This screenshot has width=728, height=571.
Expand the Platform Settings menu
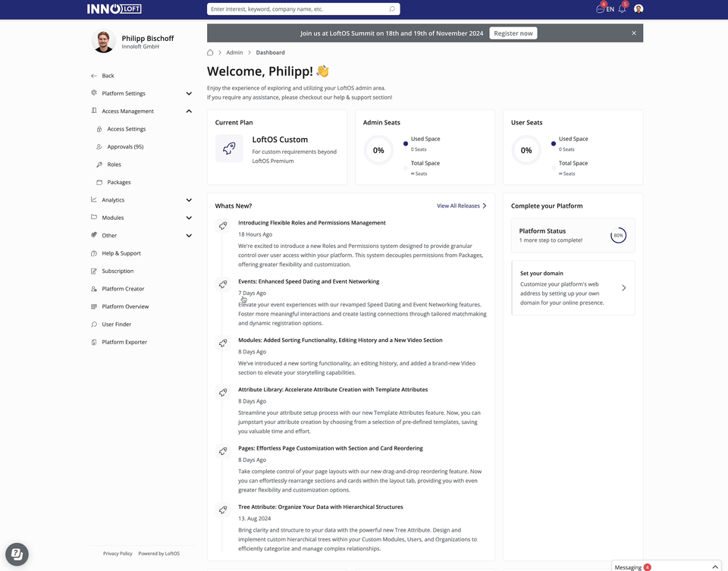pos(189,93)
